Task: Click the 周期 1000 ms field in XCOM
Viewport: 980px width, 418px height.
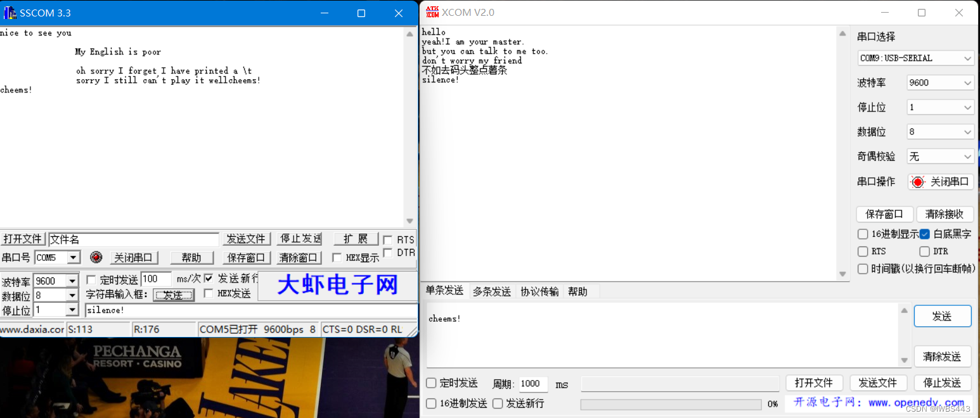Action: (533, 384)
